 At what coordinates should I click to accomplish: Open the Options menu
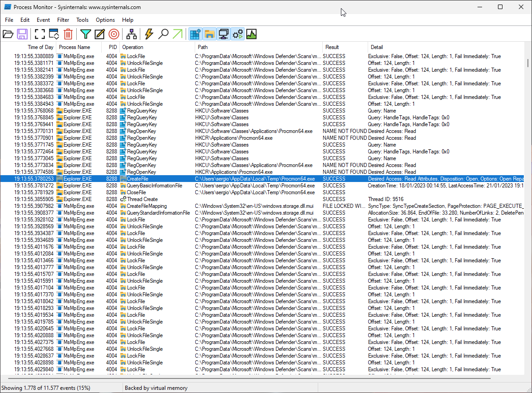pyautogui.click(x=105, y=20)
